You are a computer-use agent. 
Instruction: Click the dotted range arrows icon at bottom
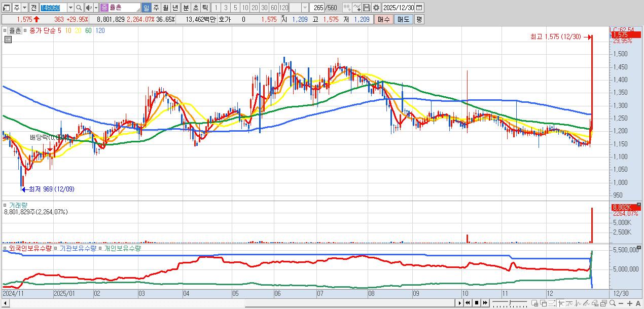[552, 303]
